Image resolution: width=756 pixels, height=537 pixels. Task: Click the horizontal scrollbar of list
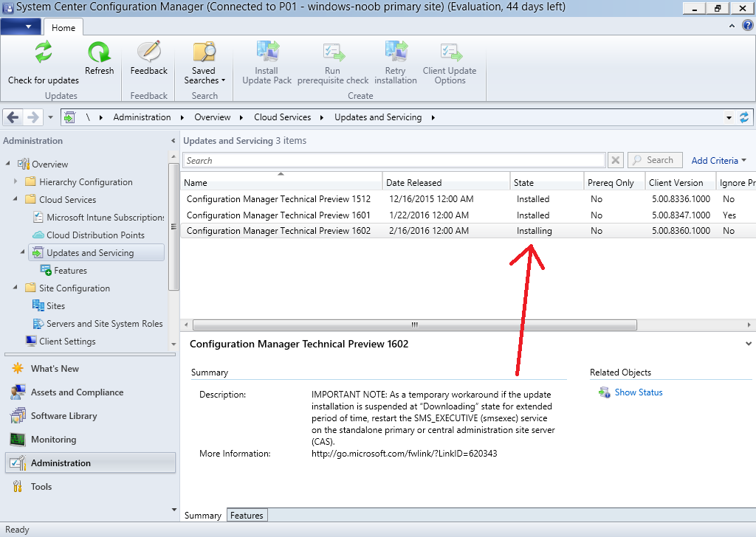[x=415, y=325]
